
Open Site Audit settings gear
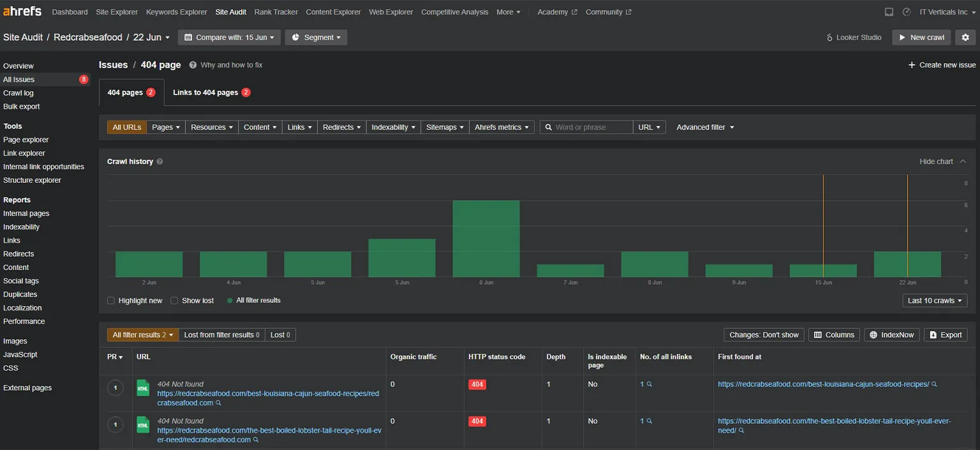click(965, 37)
